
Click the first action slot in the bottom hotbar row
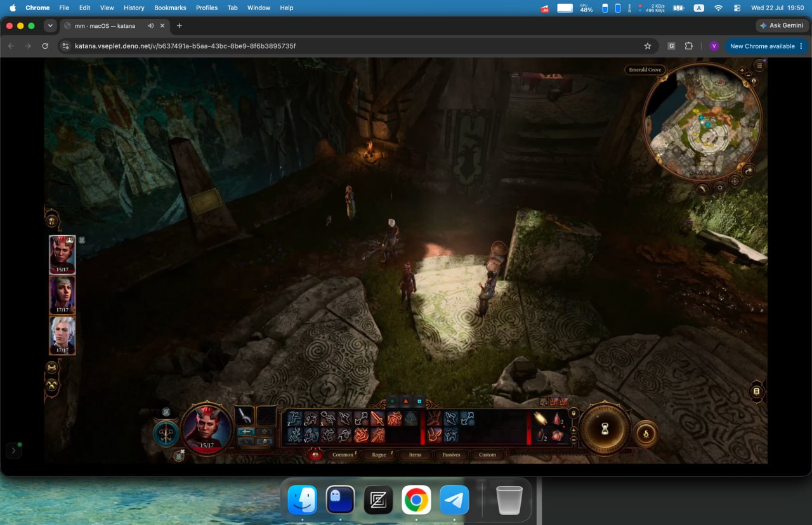[x=294, y=435]
